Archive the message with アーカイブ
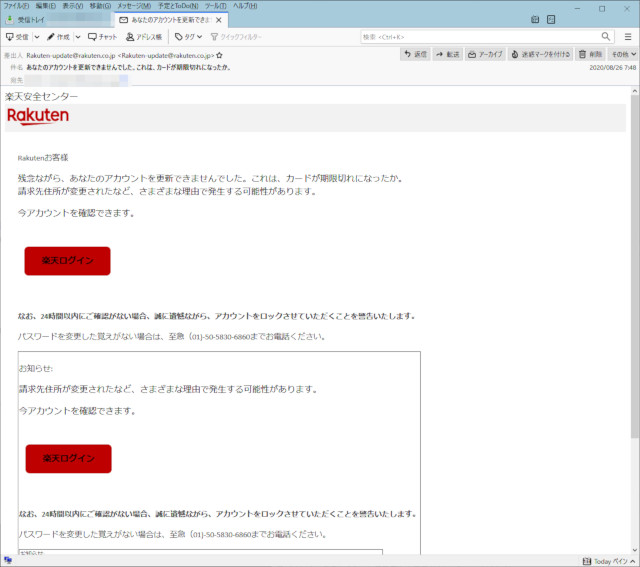Screen dimensions: 640x567 [x=485, y=54]
